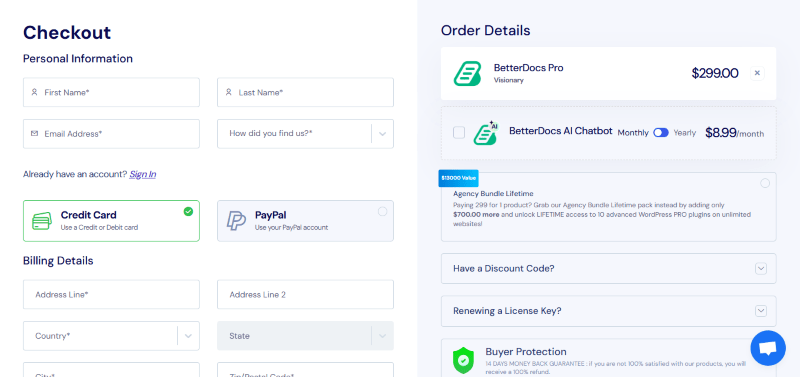Click the BetterDocs Pro product logo
This screenshot has height=377, width=800.
(x=467, y=73)
